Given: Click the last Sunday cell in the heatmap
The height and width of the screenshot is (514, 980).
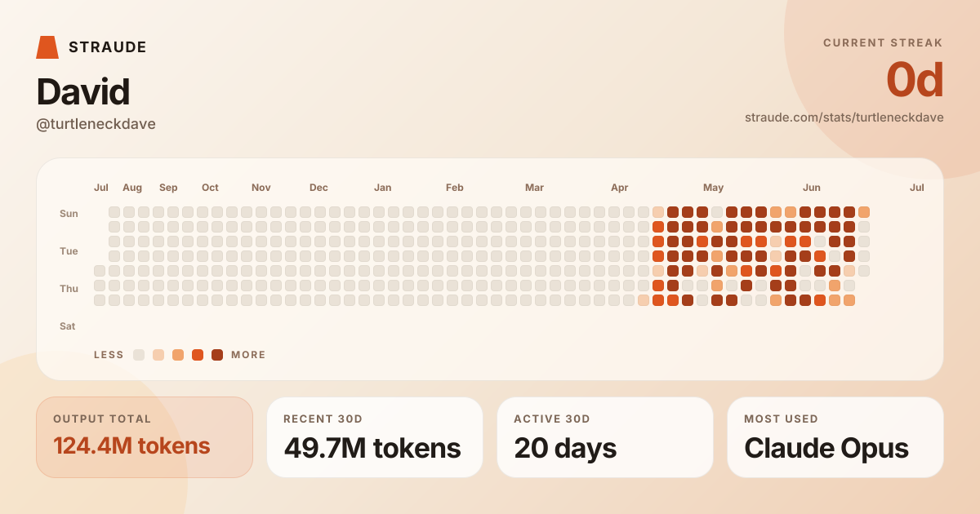Looking at the screenshot, I should coord(864,212).
